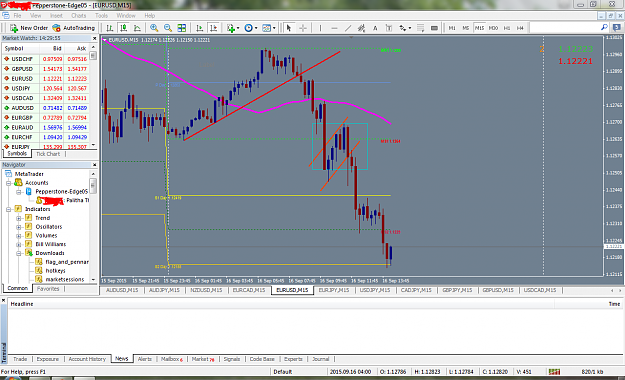
Task: Click the arrows objects icon
Action: [x=403, y=28]
